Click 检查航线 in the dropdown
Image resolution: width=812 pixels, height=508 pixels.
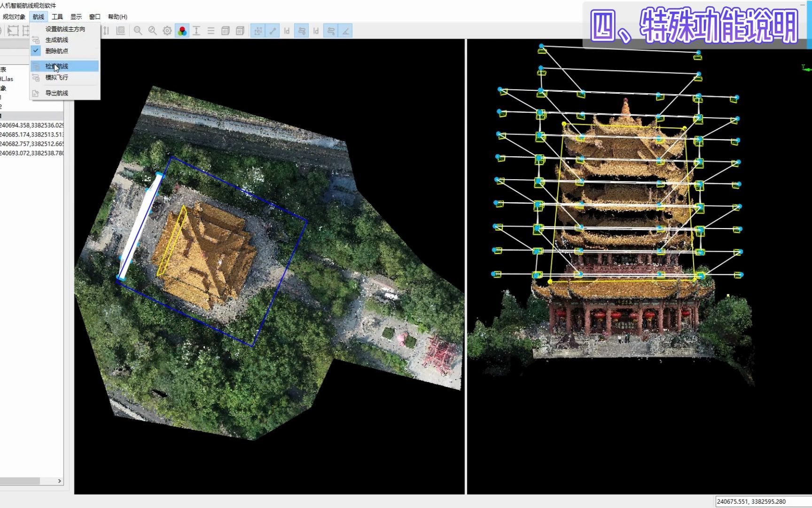[65, 66]
